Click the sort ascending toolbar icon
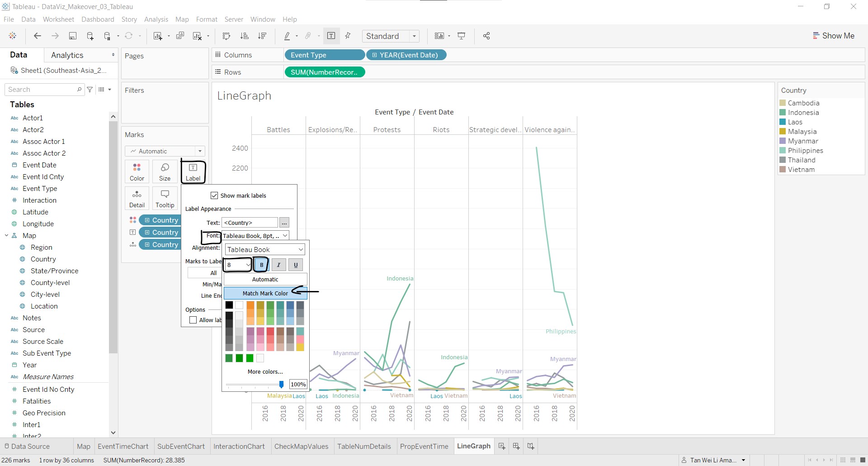868x466 pixels. click(x=244, y=36)
